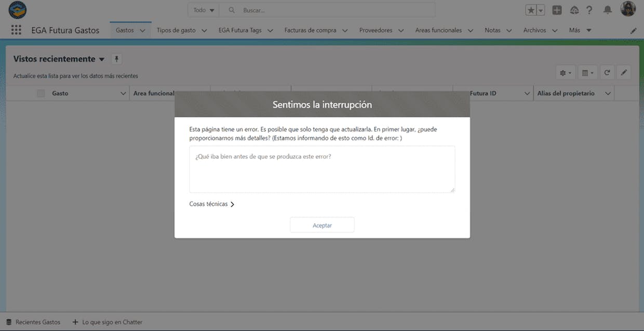This screenshot has height=331, width=644.
Task: Open the Facturas de compra chevron
Action: click(x=345, y=31)
